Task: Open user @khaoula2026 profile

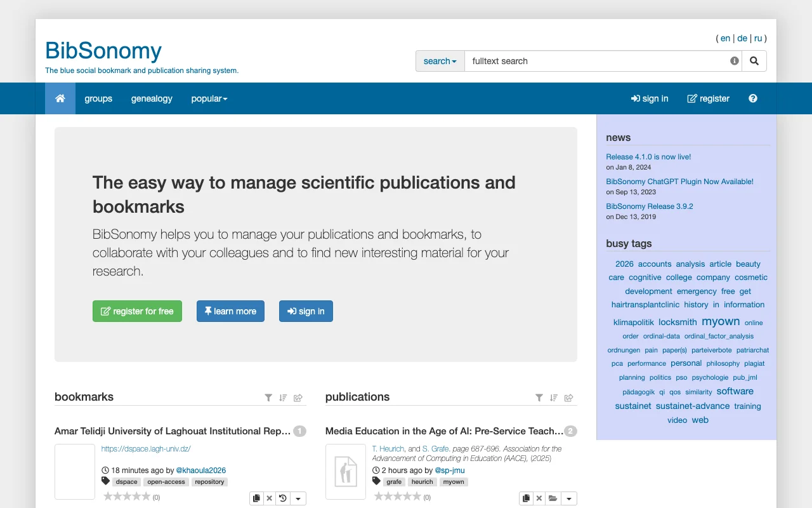Action: tap(201, 471)
